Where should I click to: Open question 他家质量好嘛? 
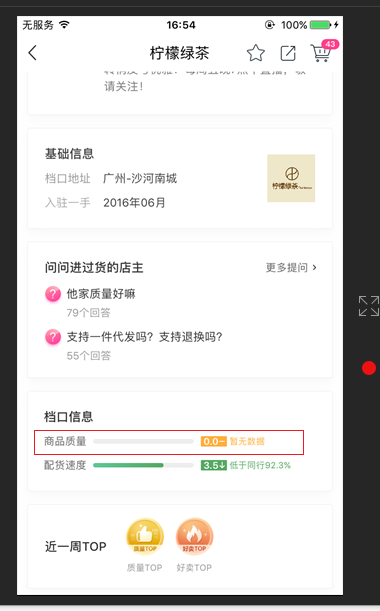101,294
